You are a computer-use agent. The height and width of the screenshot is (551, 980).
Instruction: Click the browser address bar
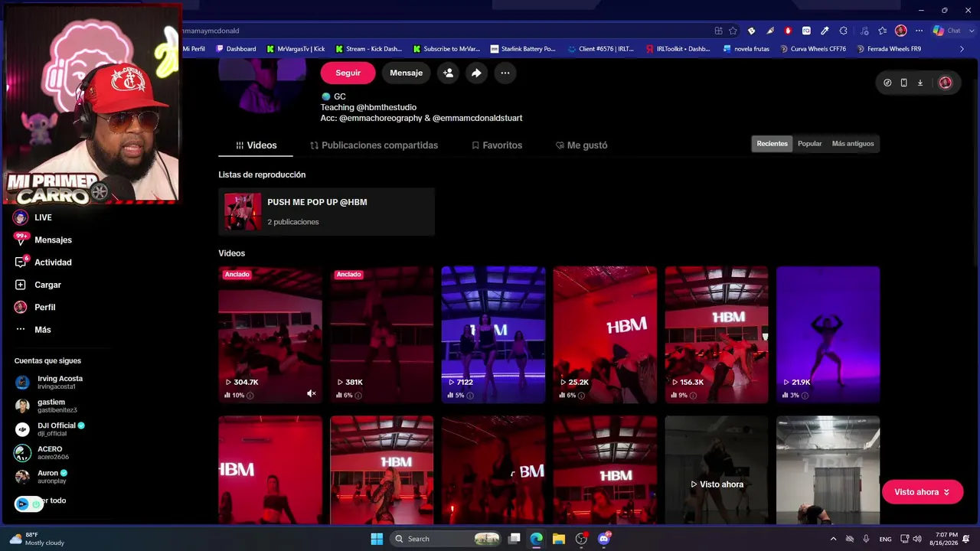(444, 31)
